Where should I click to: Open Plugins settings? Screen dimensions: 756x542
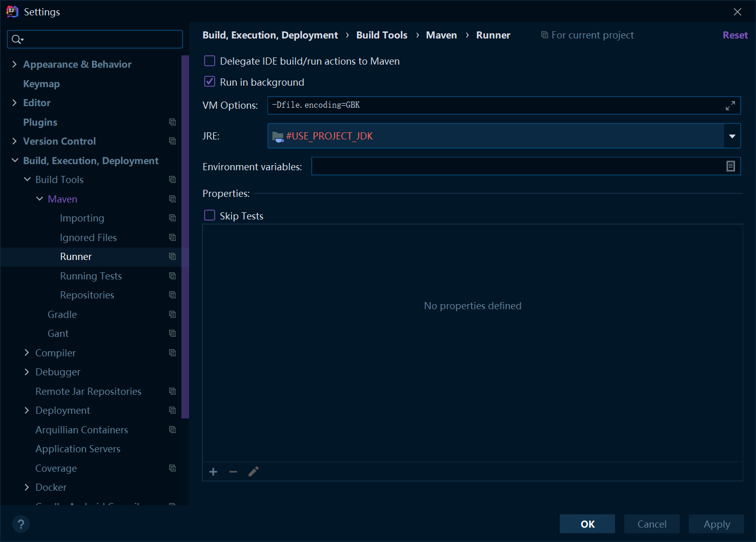coord(40,122)
